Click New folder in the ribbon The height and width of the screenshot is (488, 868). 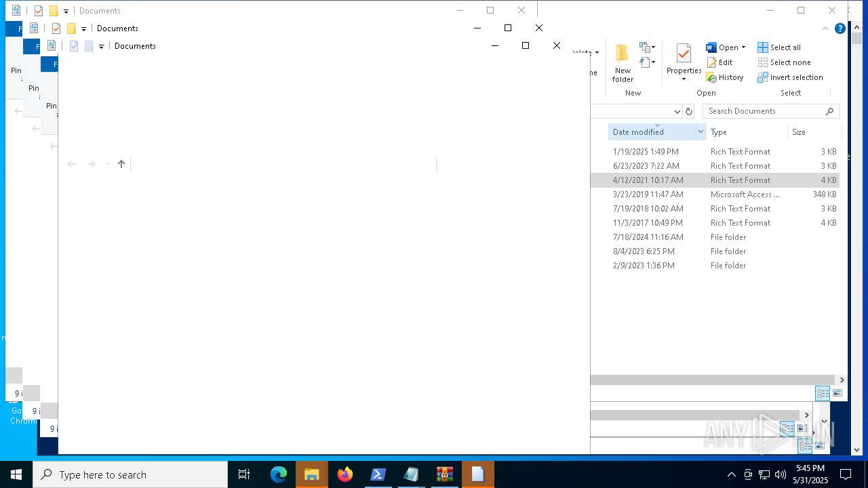point(623,63)
